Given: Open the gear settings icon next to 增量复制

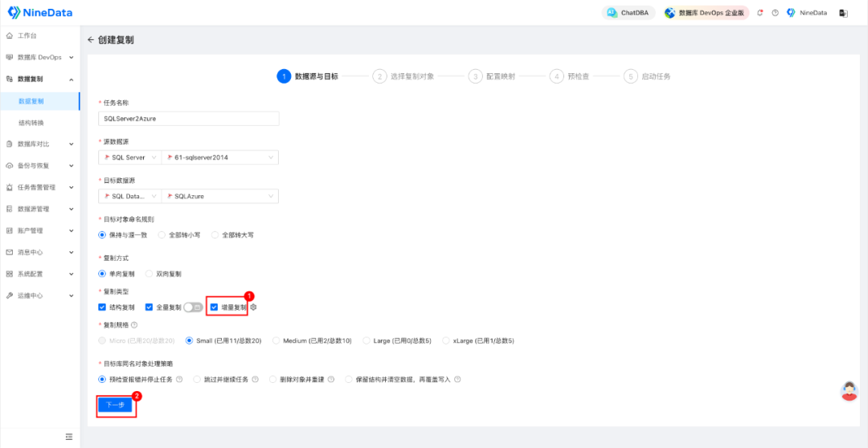Looking at the screenshot, I should click(253, 307).
